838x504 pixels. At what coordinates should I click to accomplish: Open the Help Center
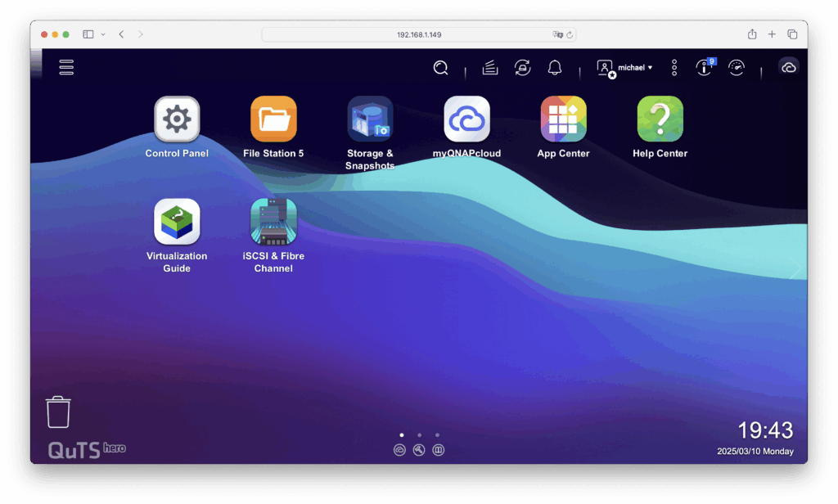[660, 119]
